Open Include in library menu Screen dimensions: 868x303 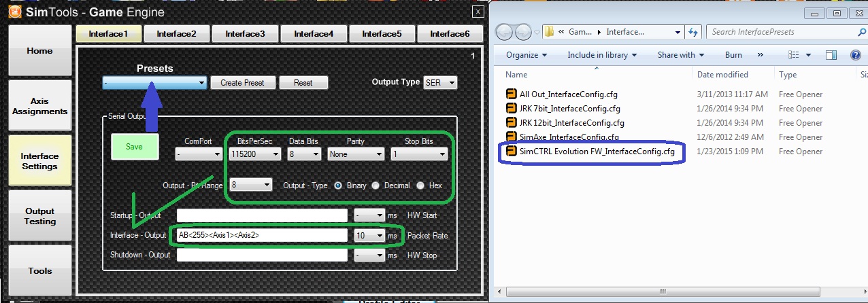coord(602,55)
